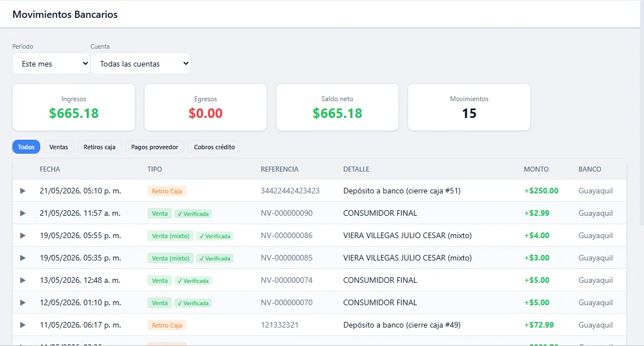Click the date 21/05/2026, 05:10 p. m.
This screenshot has width=644, height=346.
coord(80,191)
